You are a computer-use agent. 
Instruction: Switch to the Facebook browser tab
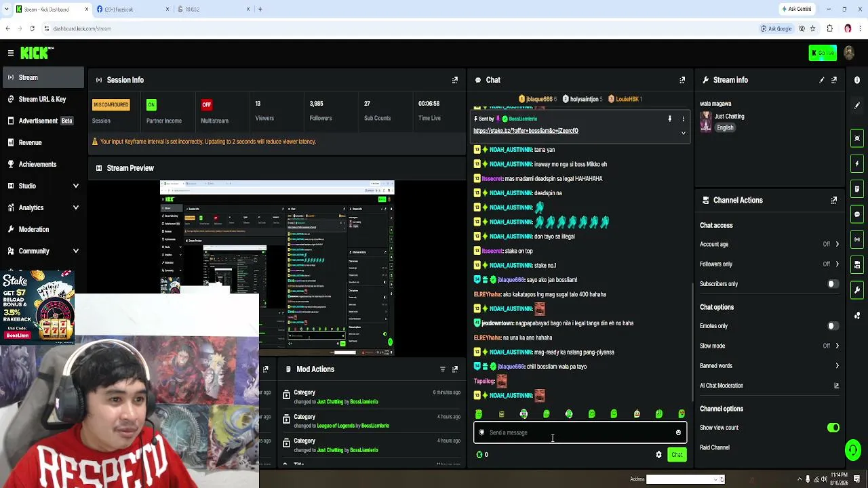[132, 9]
